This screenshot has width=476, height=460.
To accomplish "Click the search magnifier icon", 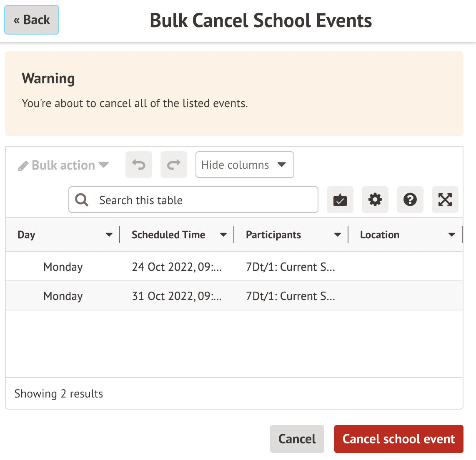I will (82, 200).
